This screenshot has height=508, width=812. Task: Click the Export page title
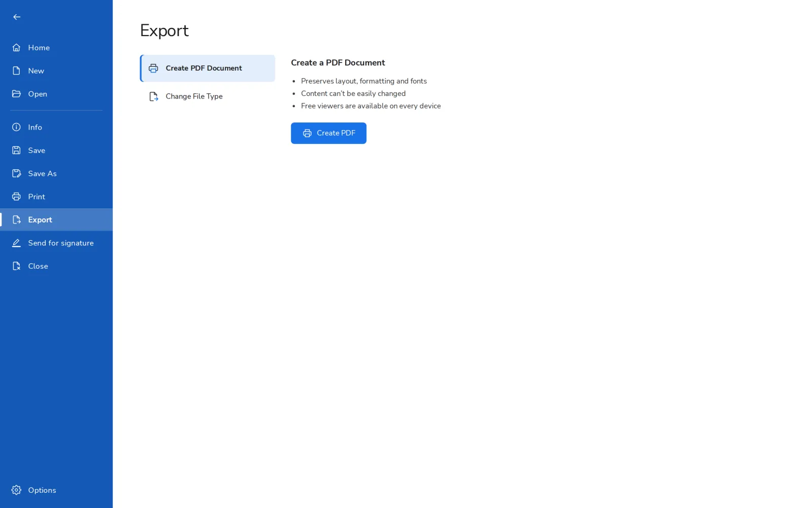pos(164,31)
